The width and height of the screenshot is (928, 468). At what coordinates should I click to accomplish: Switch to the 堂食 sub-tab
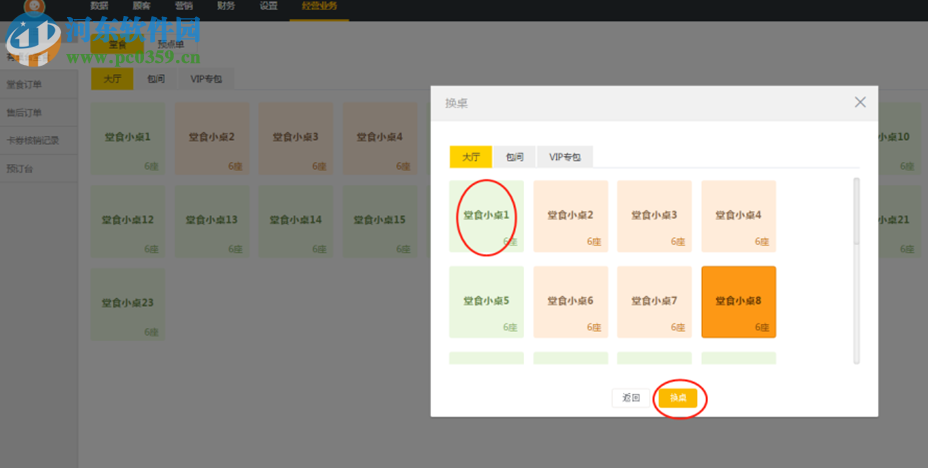117,44
